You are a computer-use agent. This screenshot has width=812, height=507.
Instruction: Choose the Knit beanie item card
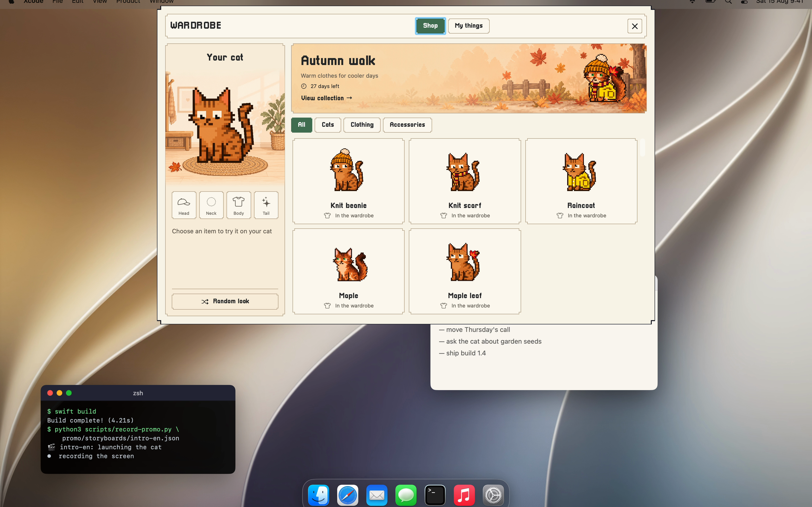point(348,181)
